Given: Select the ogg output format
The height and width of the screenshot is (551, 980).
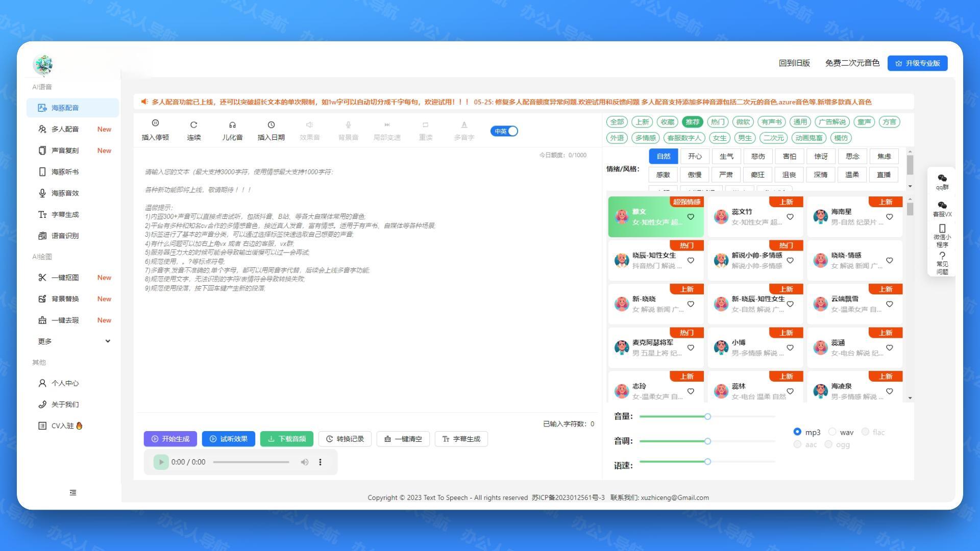Looking at the screenshot, I should 828,444.
